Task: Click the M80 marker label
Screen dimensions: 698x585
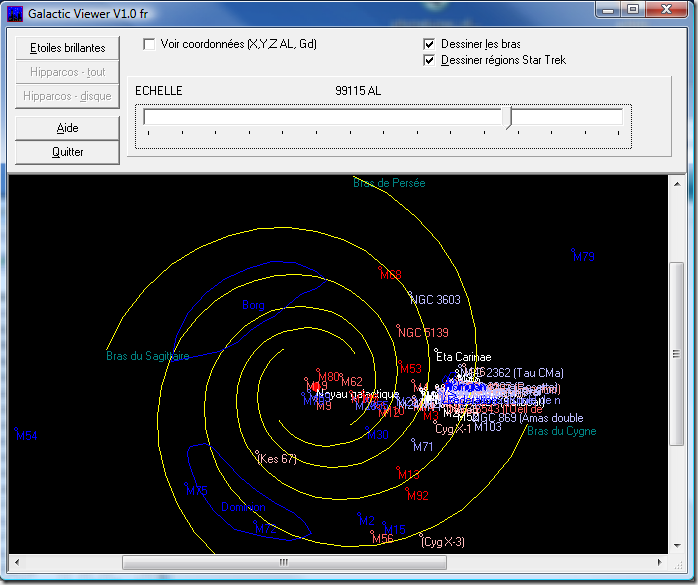Action: coord(329,377)
